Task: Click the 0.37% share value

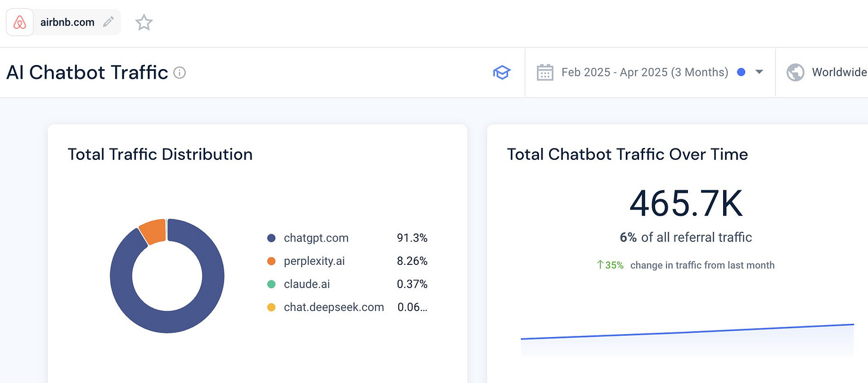Action: point(413,285)
